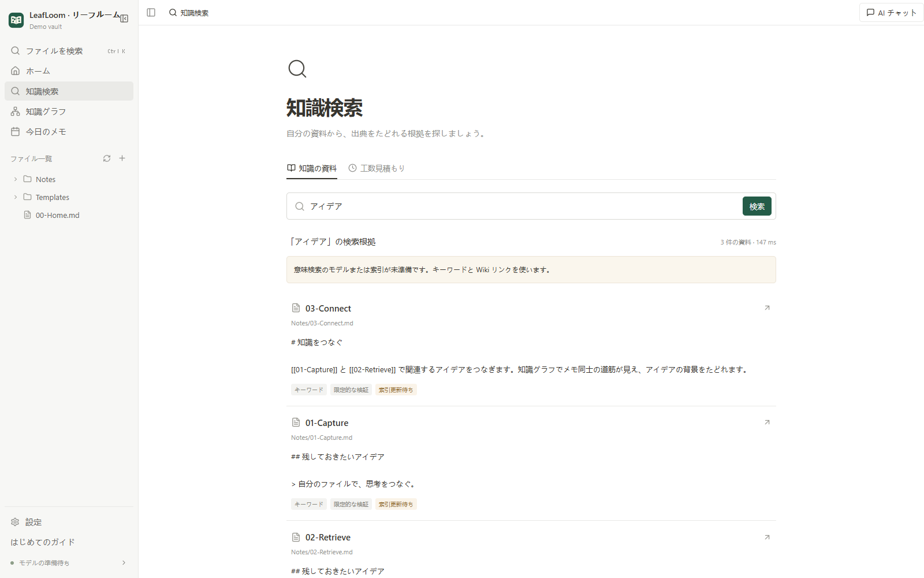
Task: Open 02-Retrieve via its arrow icon
Action: coord(767,538)
